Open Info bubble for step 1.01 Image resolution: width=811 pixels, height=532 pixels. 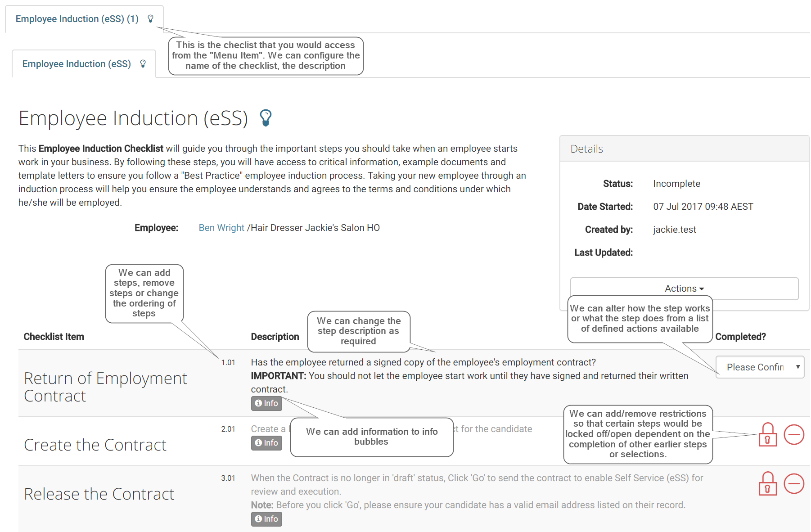[266, 403]
